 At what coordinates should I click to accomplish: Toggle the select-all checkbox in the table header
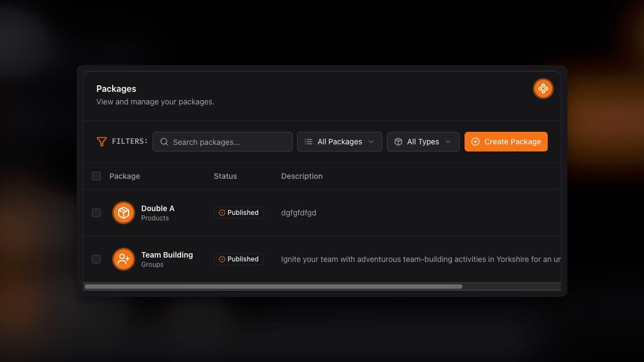click(x=96, y=176)
